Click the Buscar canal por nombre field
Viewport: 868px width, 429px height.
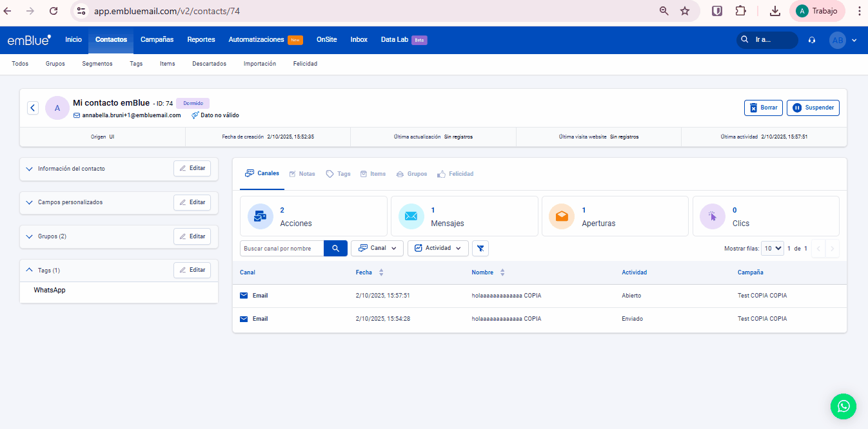point(281,248)
